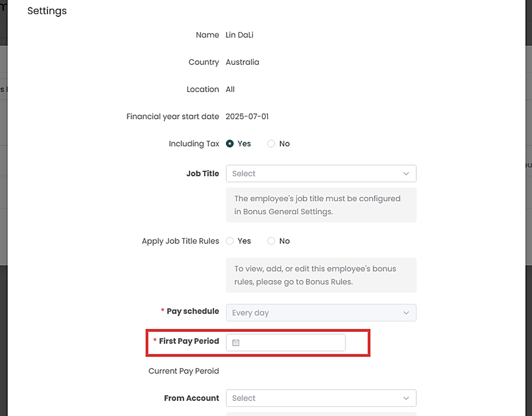The height and width of the screenshot is (416, 532).
Task: Open the Pay schedule 'Every day' dropdown
Action: [x=251, y=313]
